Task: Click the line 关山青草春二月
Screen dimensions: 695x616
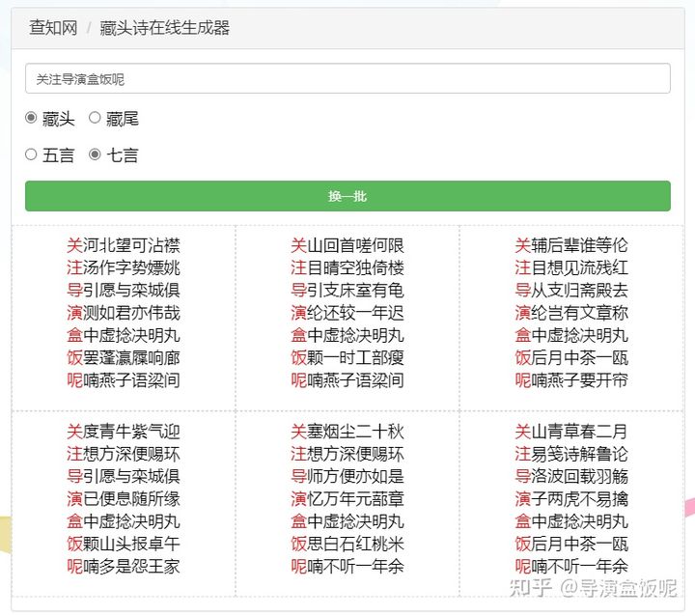Action: pos(571,431)
